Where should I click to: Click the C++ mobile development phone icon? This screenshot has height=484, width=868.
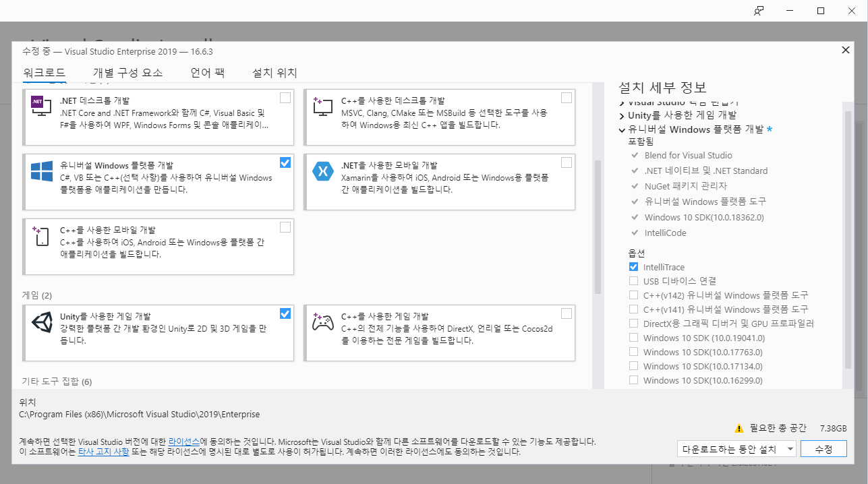40,236
